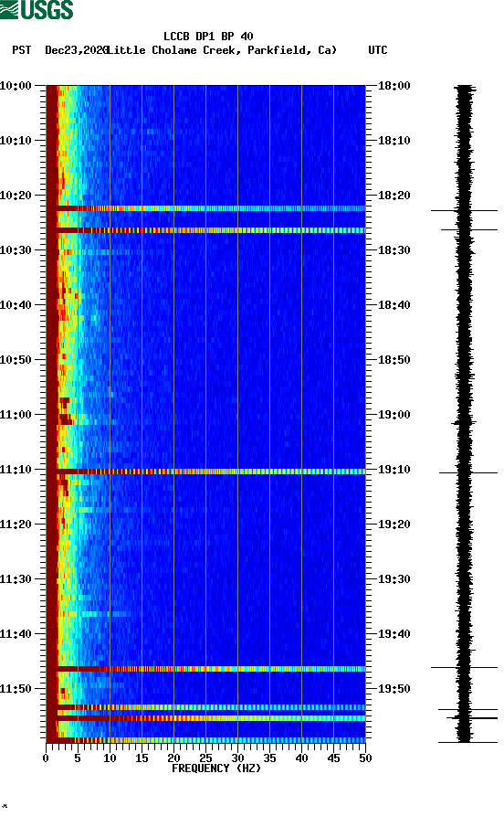Click the 10:30 PST time label
Screen dimensions: 504x816
click(16, 249)
